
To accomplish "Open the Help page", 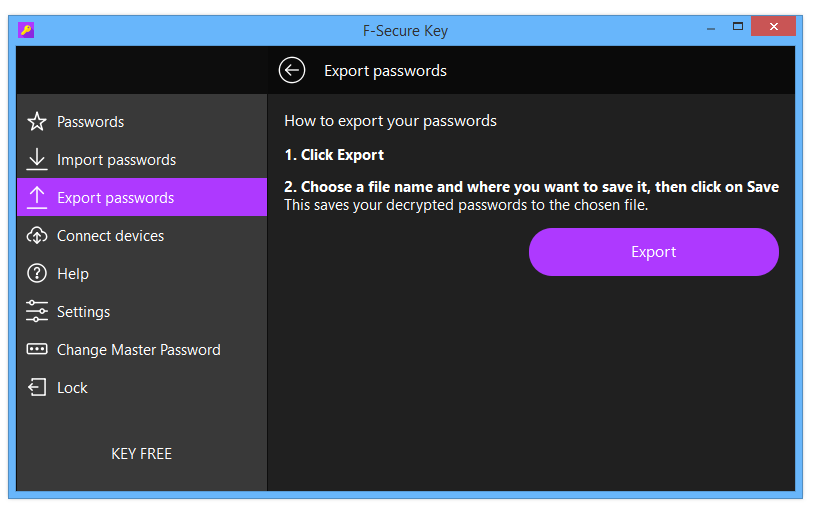I will point(142,273).
